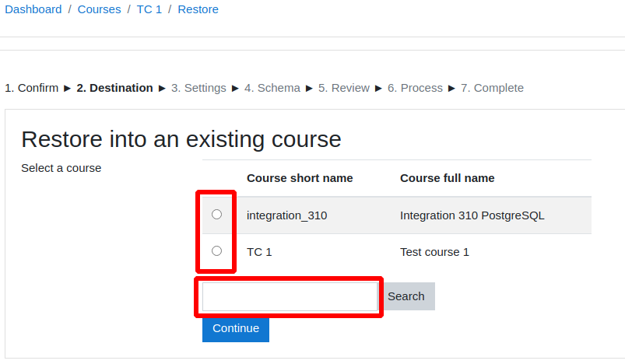Click the '7. Complete' step

(492, 88)
